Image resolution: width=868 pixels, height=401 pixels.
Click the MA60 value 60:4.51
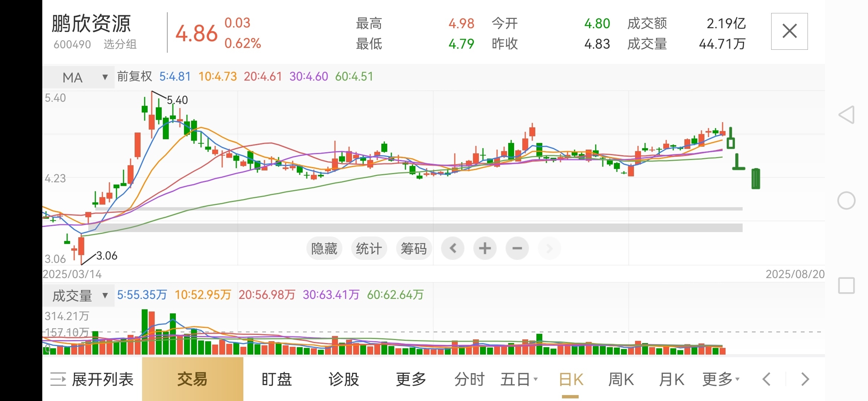(x=354, y=76)
